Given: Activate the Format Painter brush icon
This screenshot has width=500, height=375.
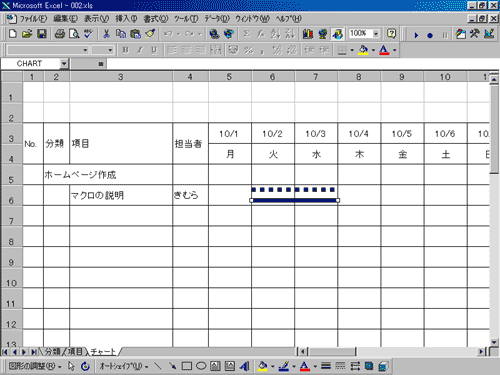Looking at the screenshot, I should tap(150, 34).
